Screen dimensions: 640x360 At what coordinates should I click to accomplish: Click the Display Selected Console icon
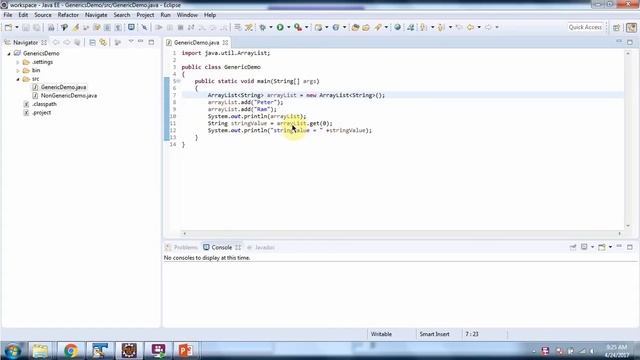point(584,247)
